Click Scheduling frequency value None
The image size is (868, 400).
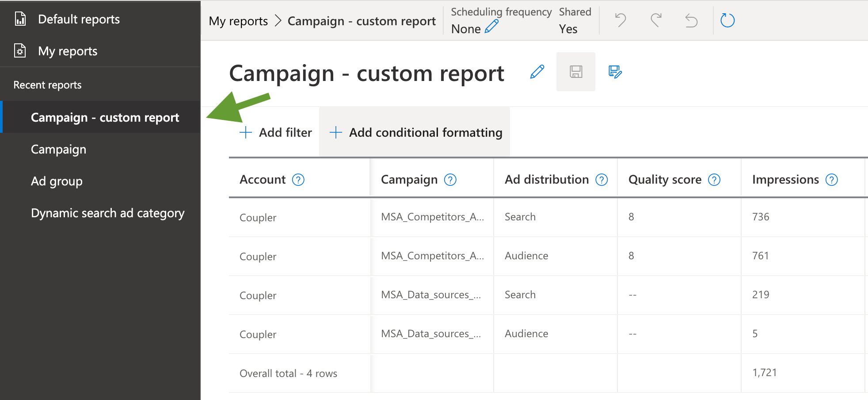(466, 29)
